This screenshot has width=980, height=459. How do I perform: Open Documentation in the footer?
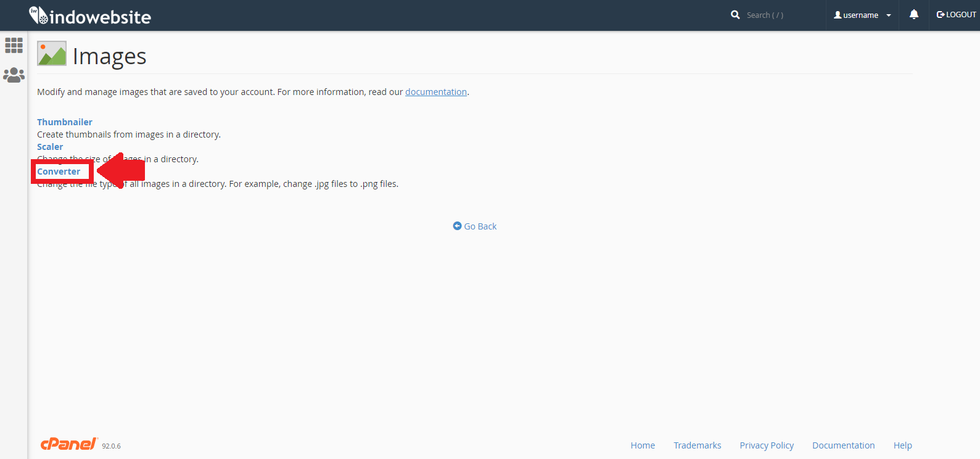point(843,445)
